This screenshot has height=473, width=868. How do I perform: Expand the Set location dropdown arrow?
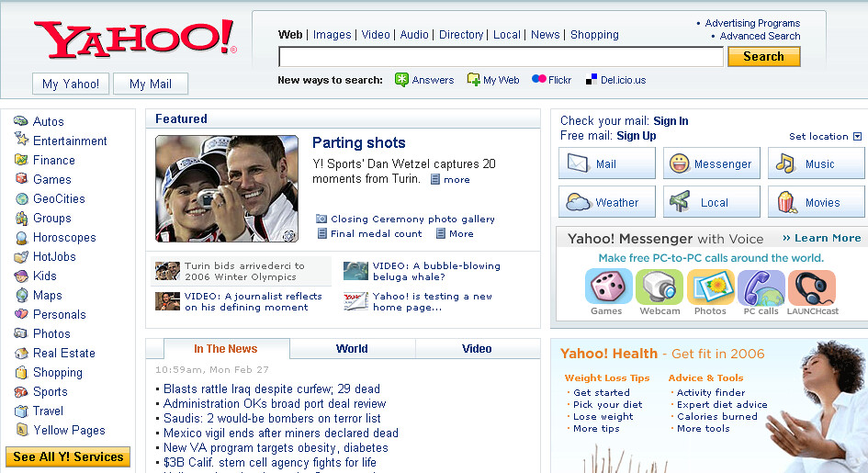[858, 136]
